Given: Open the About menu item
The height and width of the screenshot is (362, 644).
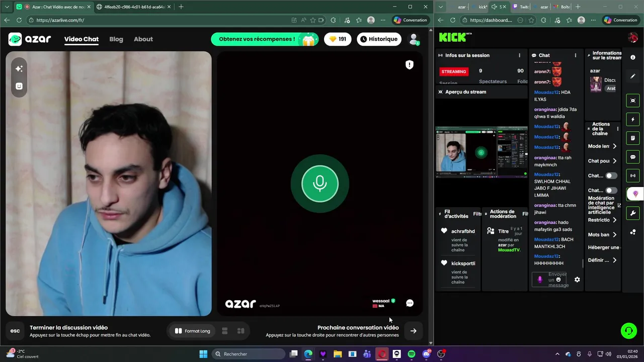Looking at the screenshot, I should click(143, 39).
